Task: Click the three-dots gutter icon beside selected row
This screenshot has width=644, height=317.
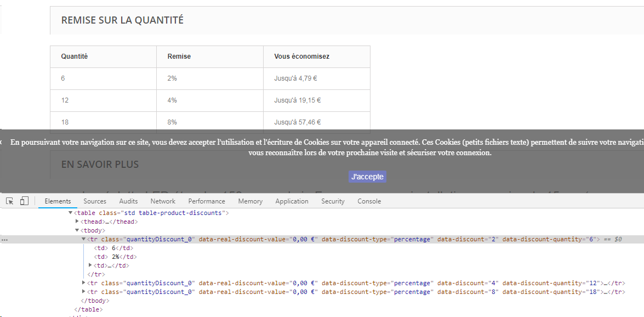Action: coord(4,239)
